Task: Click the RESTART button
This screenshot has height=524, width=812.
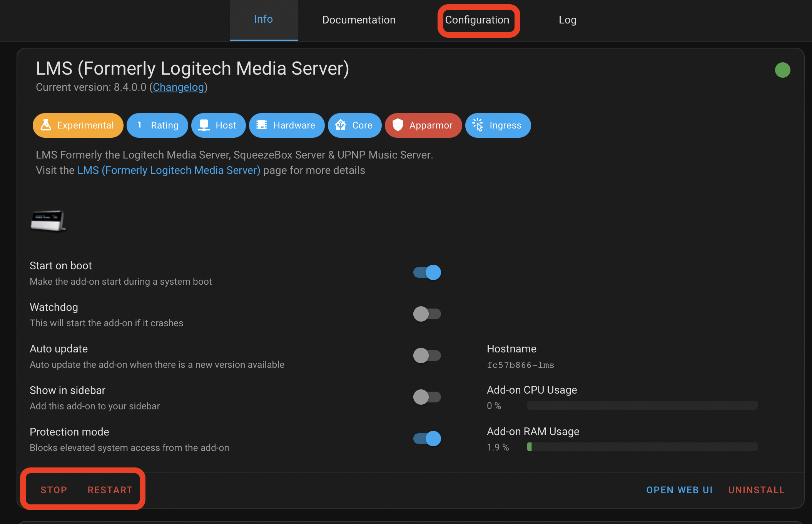Action: point(110,490)
